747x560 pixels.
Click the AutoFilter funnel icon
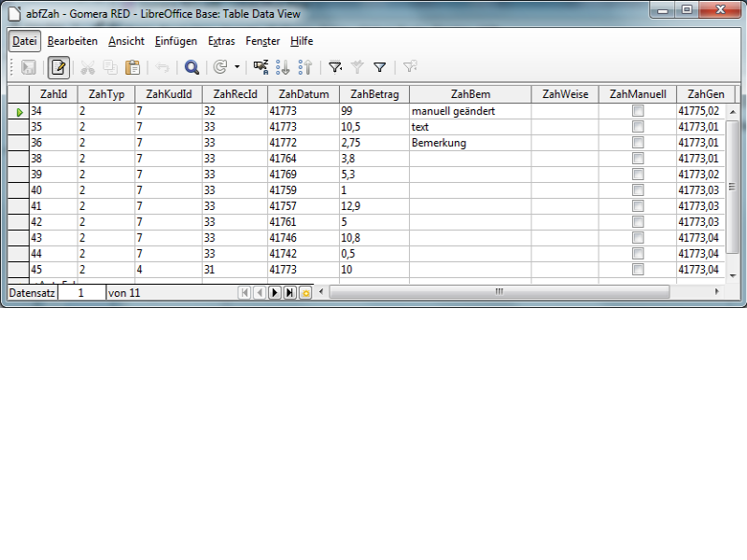(x=335, y=67)
